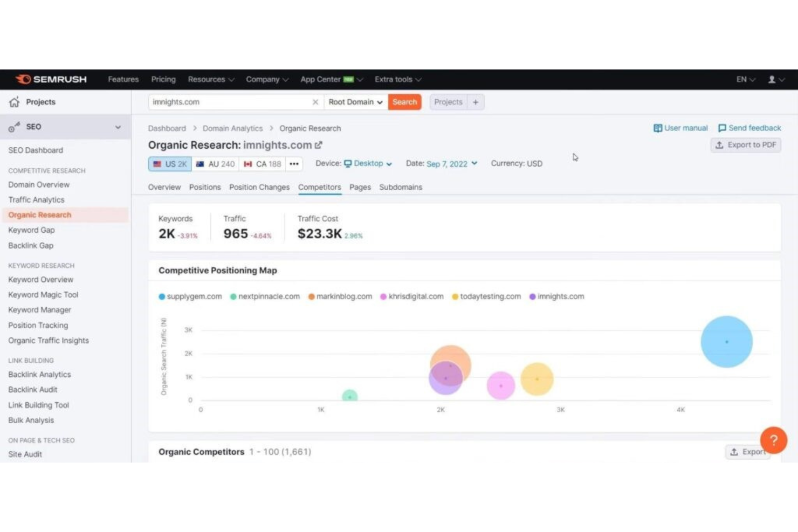Open the Features menu item
This screenshot has width=798, height=532.
click(123, 79)
